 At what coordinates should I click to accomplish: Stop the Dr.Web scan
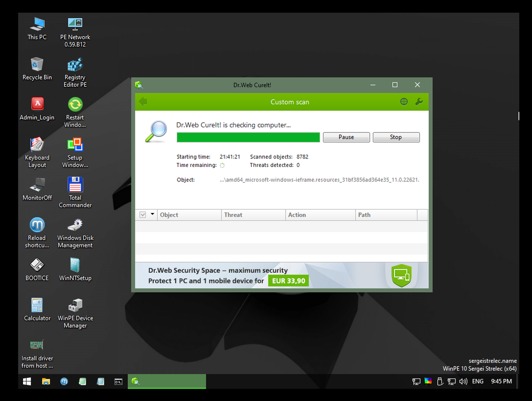pyautogui.click(x=396, y=137)
